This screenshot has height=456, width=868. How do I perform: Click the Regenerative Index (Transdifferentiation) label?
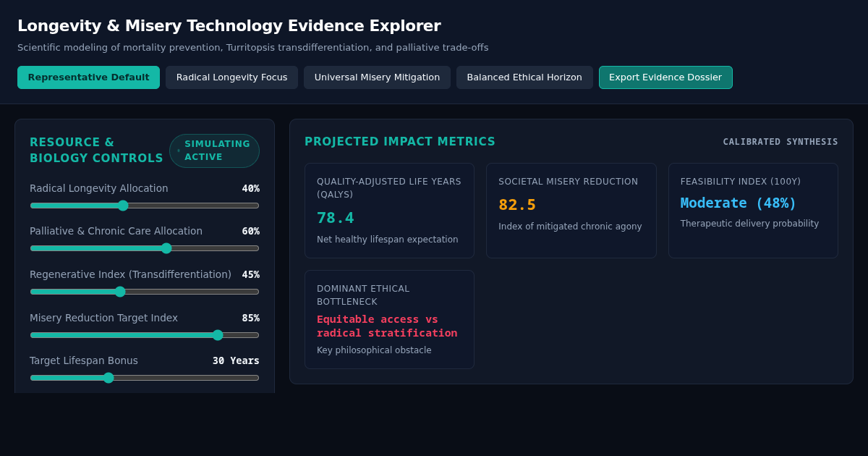tap(130, 274)
